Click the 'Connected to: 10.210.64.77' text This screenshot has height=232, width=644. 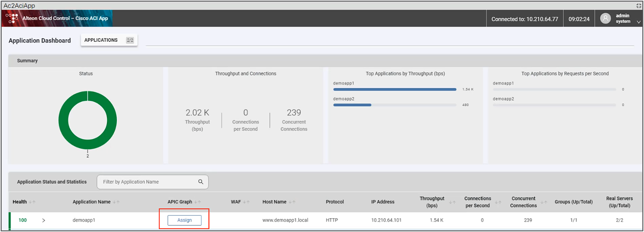(525, 19)
